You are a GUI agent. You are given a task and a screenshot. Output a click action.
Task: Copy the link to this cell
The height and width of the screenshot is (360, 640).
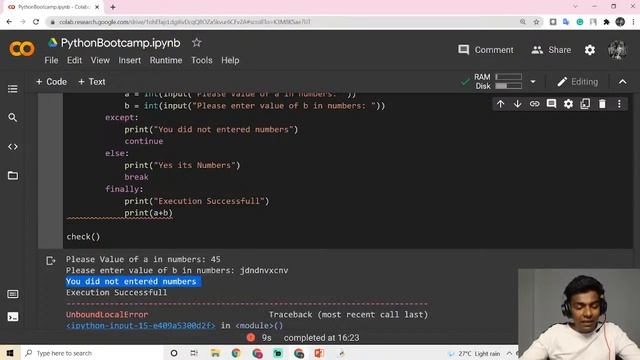point(534,104)
